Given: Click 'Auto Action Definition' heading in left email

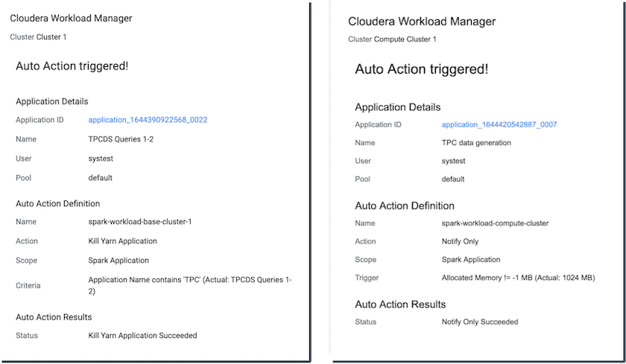Looking at the screenshot, I should pos(58,204).
